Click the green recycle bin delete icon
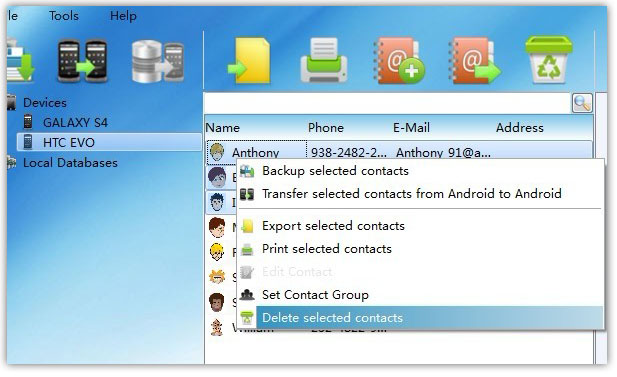 click(x=549, y=60)
